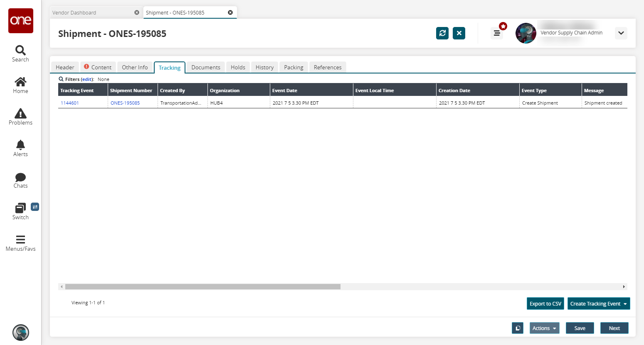Viewport: 644px width, 345px height.
Task: Open the Actions dropdown menu
Action: 545,328
